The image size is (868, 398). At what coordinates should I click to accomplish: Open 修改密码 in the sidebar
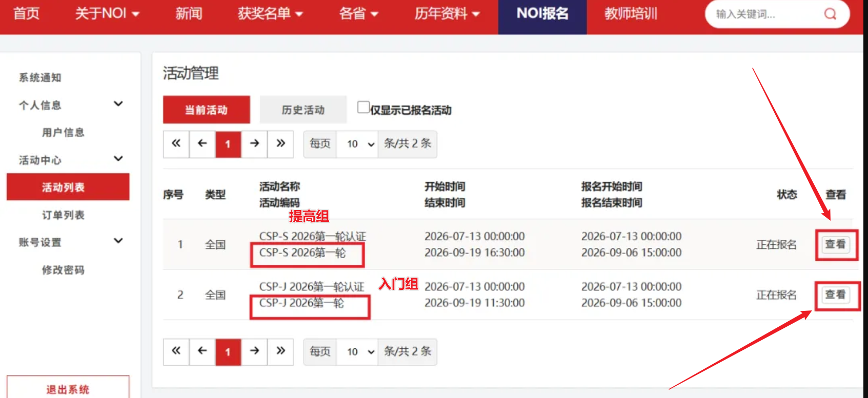pos(63,270)
